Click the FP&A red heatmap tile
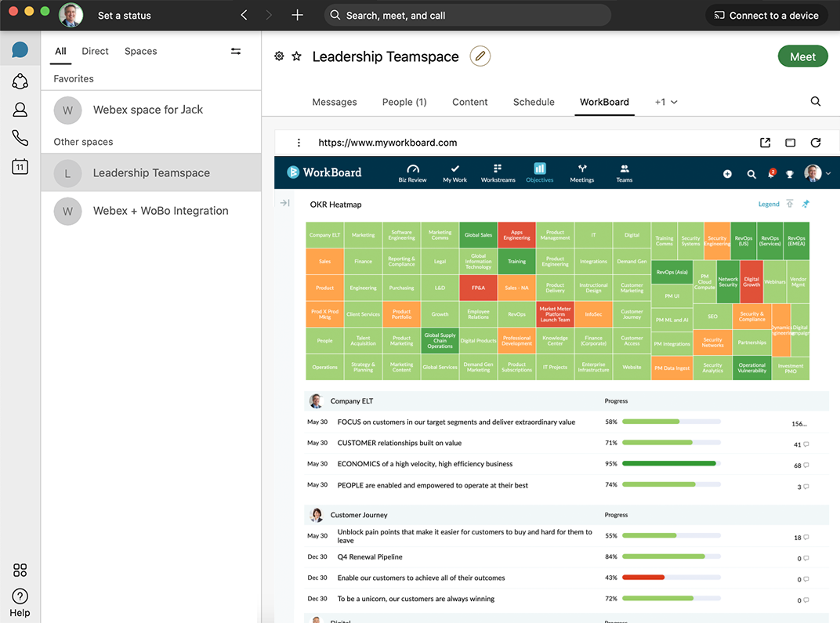Image resolution: width=840 pixels, height=623 pixels. click(479, 288)
